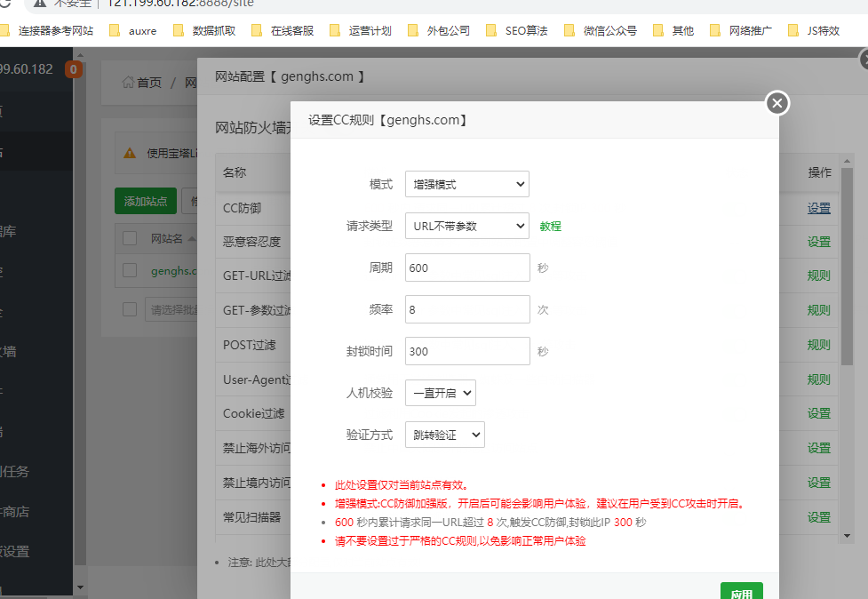
Task: Click 规则 link in GET-参数过滤 row
Action: pyautogui.click(x=819, y=310)
